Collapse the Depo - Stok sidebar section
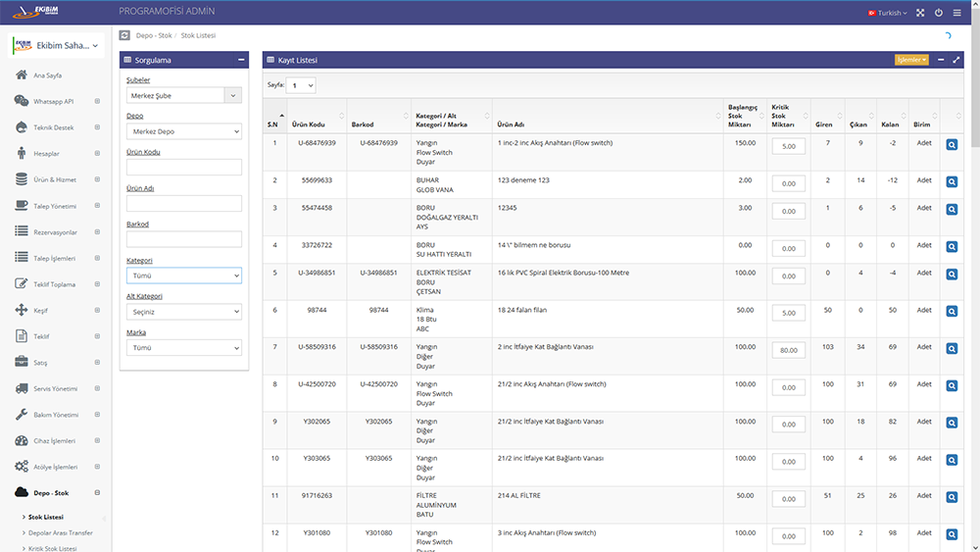 coord(96,493)
